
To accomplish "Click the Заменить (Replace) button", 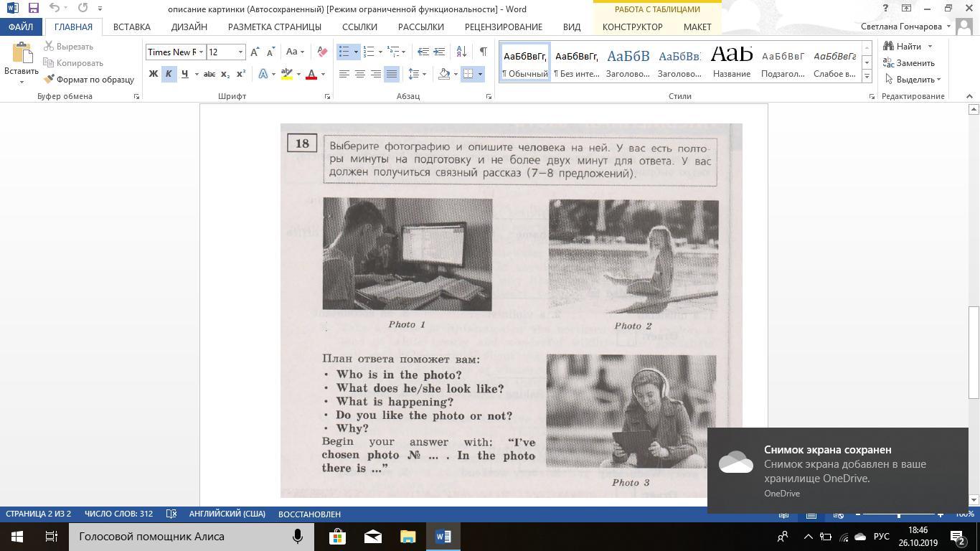I will pyautogui.click(x=910, y=63).
